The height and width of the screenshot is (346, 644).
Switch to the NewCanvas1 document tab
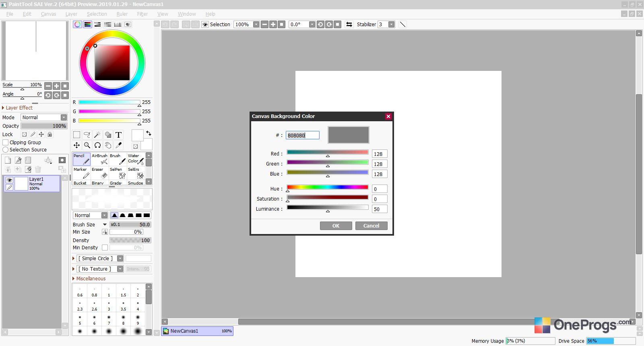pyautogui.click(x=197, y=331)
